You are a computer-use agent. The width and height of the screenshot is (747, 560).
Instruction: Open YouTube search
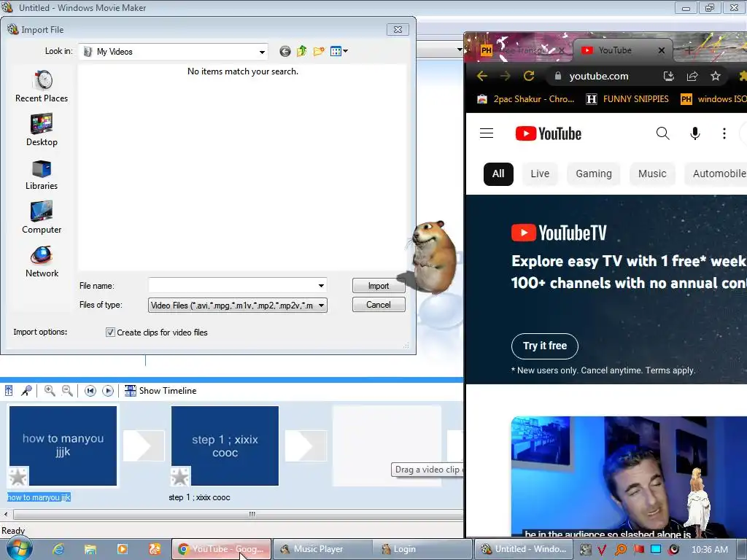[662, 133]
